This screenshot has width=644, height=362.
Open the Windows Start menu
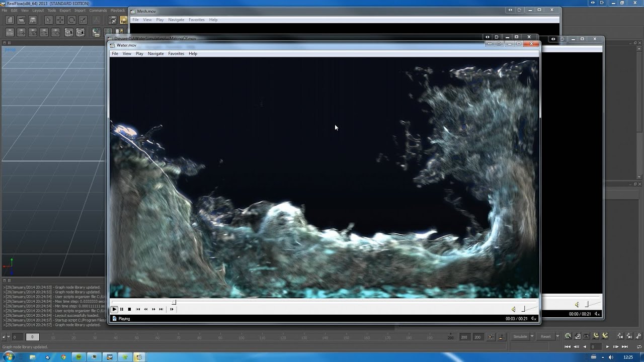point(10,356)
